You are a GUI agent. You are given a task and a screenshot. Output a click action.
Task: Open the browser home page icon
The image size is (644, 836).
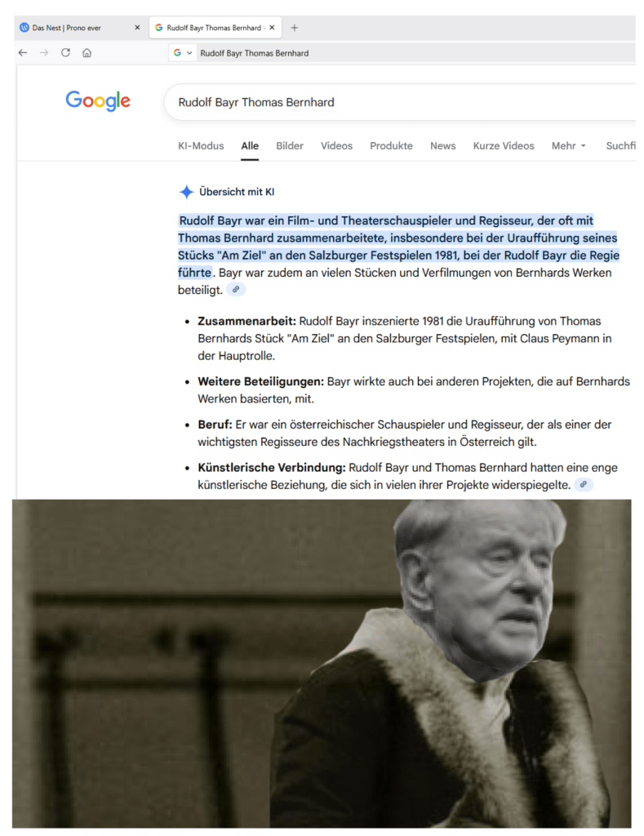point(87,53)
